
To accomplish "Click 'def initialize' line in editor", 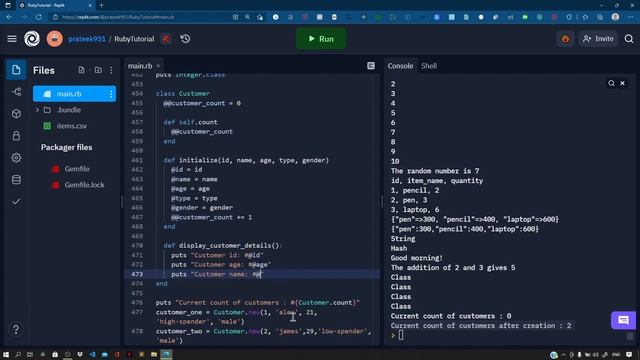I will [246, 160].
